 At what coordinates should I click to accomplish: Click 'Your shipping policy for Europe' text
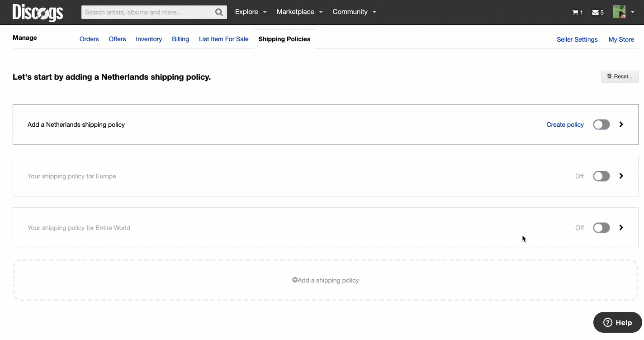click(71, 176)
